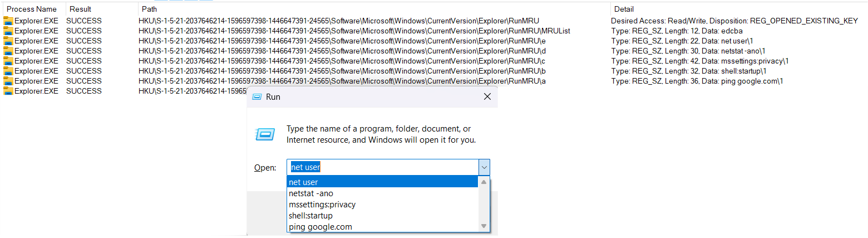The image size is (868, 238).
Task: Close the Run dialog
Action: coord(487,96)
